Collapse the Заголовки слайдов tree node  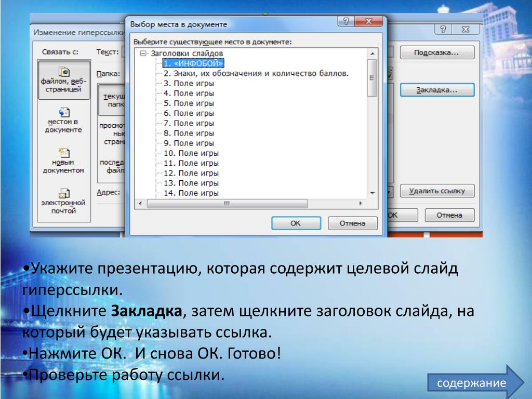click(x=143, y=54)
